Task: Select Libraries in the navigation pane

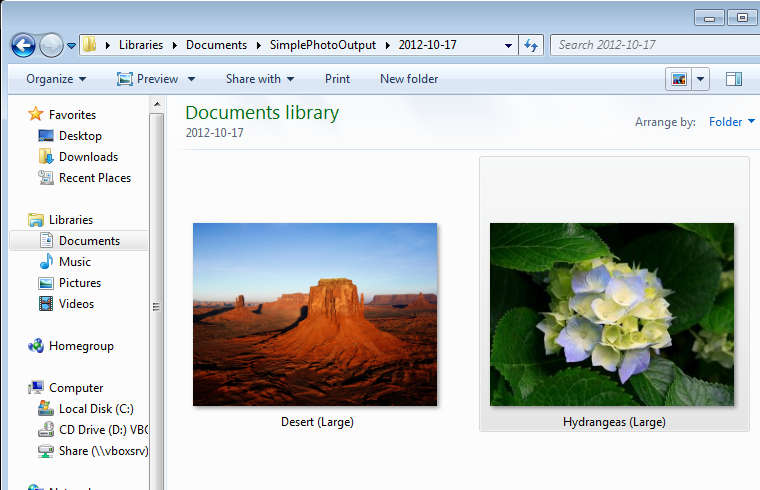Action: (71, 220)
